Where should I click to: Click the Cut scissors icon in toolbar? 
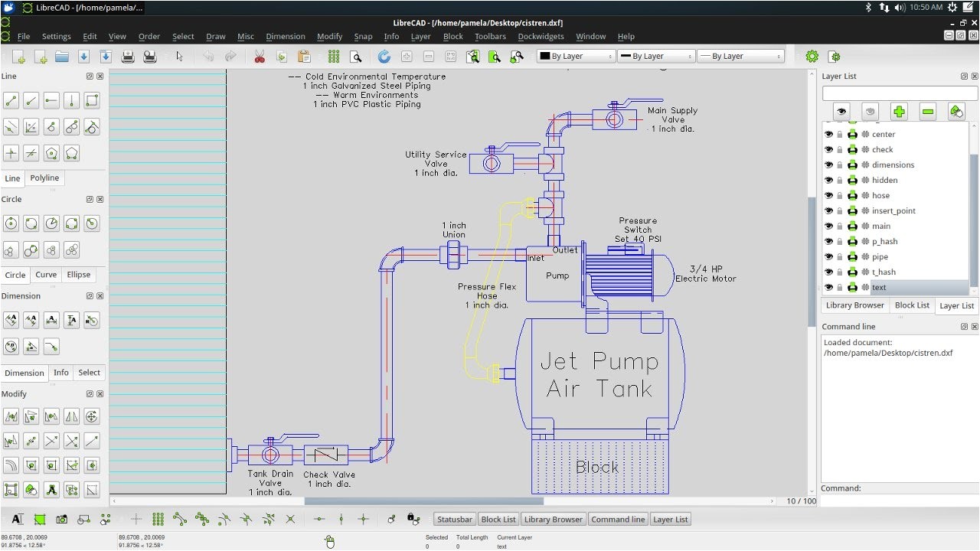point(260,57)
